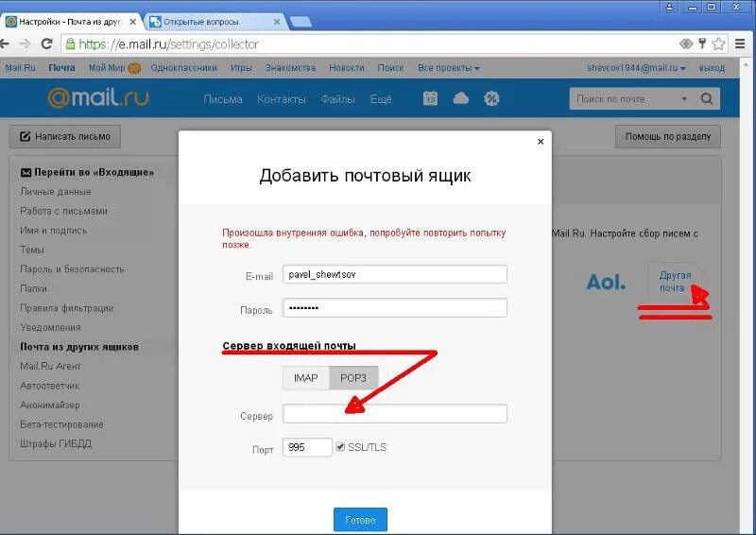Click the Порт field with 995

pyautogui.click(x=307, y=447)
